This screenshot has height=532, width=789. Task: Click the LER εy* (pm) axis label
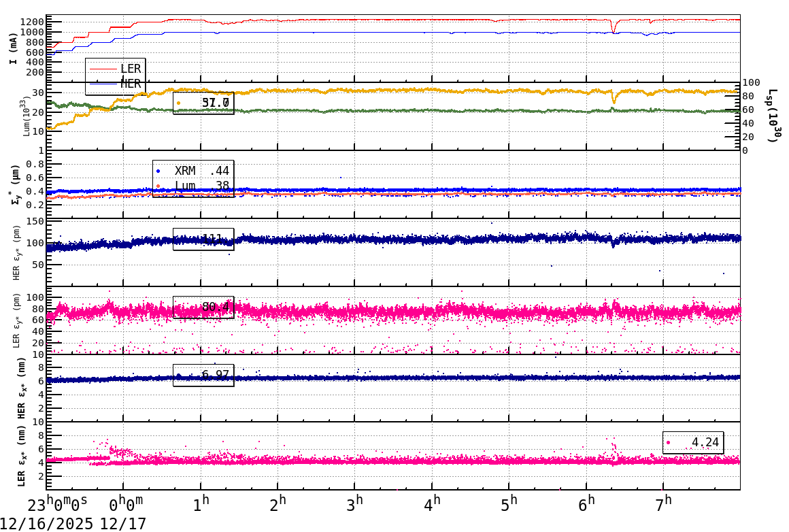click(x=16, y=320)
